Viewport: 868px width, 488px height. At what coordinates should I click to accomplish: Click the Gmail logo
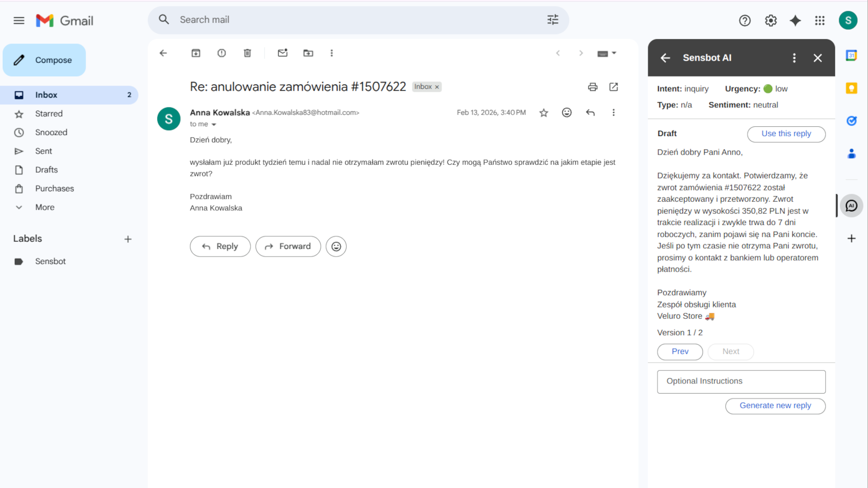[65, 21]
